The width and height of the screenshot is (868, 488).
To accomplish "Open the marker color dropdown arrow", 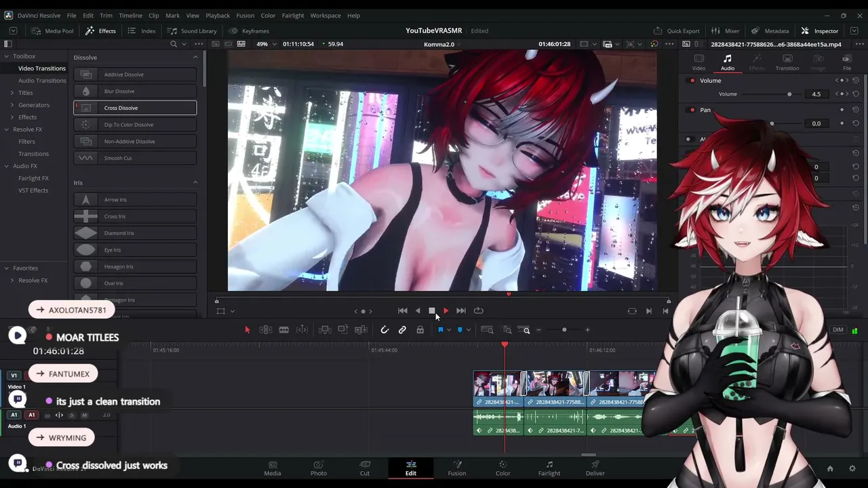I will 469,330.
